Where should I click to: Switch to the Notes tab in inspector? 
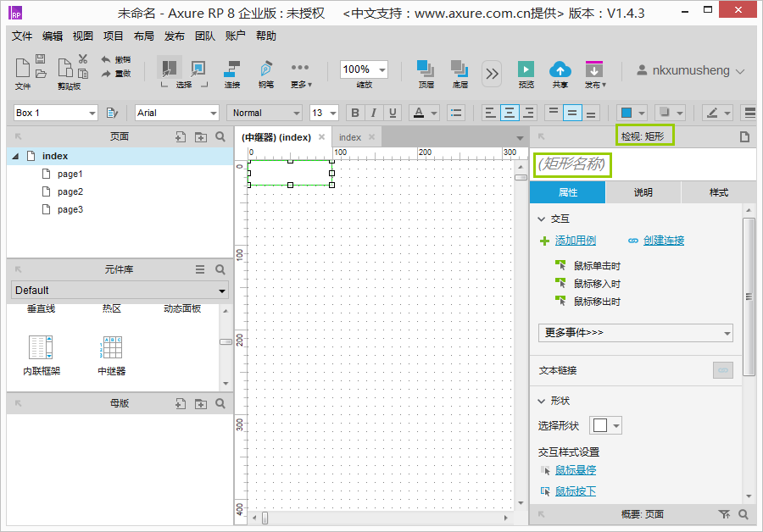[x=643, y=192]
